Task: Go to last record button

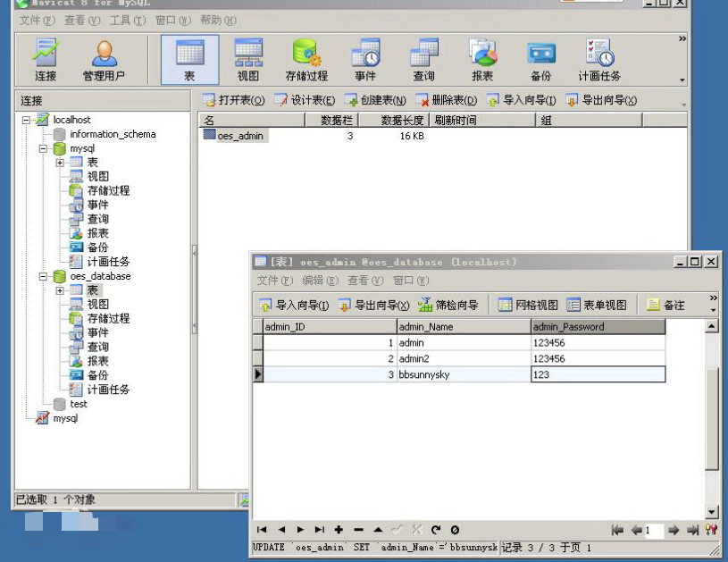Action: click(320, 530)
